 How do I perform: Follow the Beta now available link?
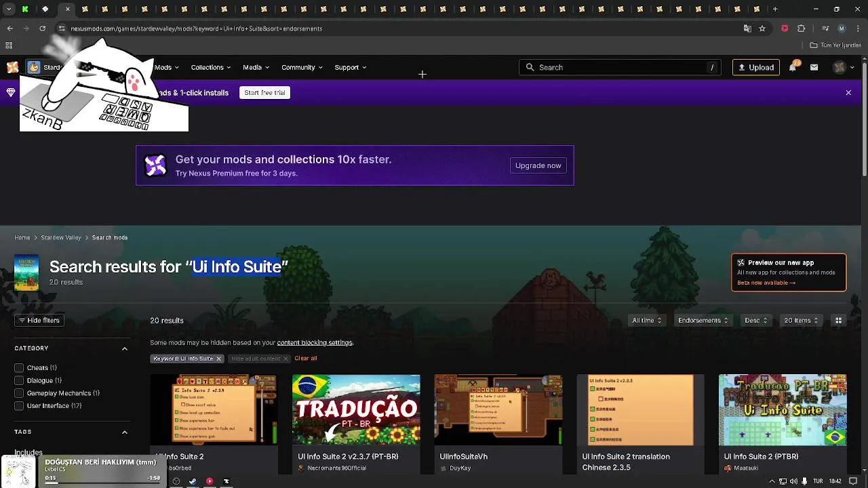(x=766, y=283)
